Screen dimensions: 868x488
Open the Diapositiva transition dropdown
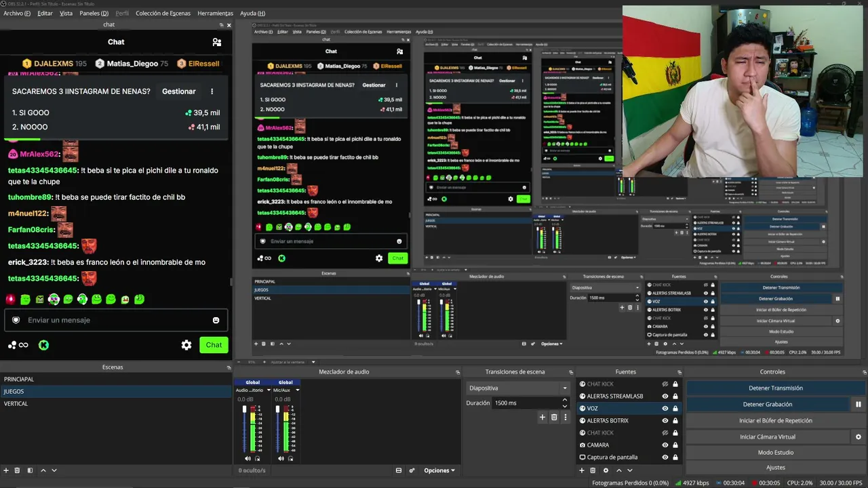coord(518,388)
